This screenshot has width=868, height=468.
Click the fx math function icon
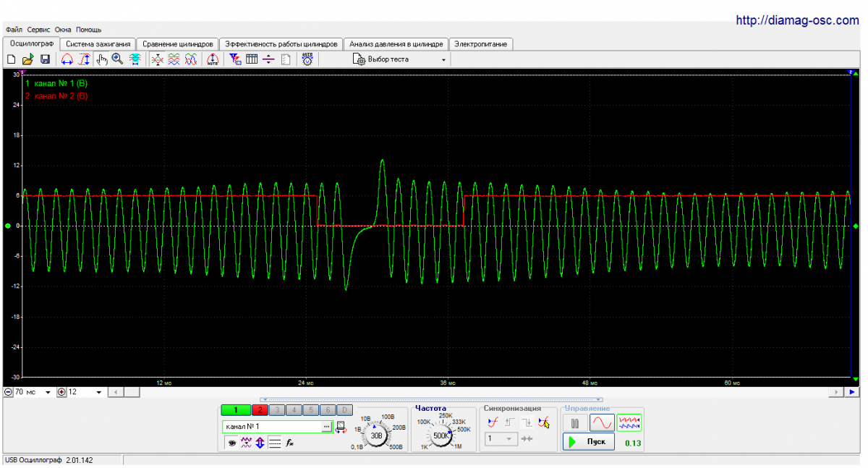(289, 443)
